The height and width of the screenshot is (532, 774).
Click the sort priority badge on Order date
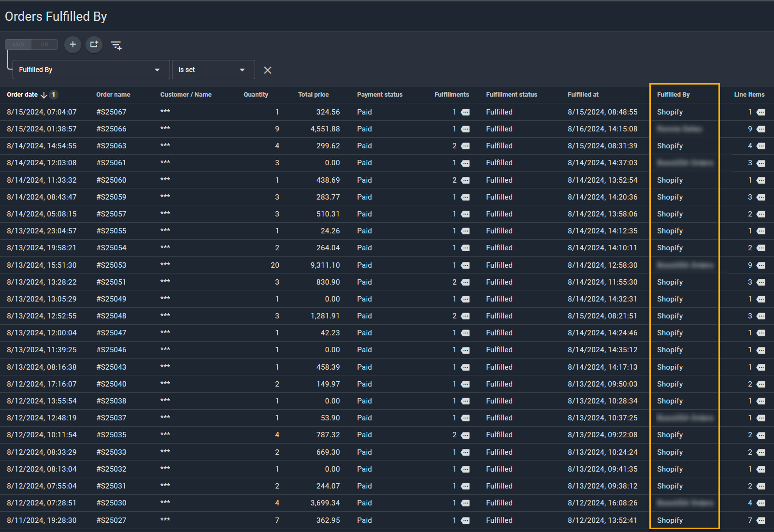tap(54, 95)
